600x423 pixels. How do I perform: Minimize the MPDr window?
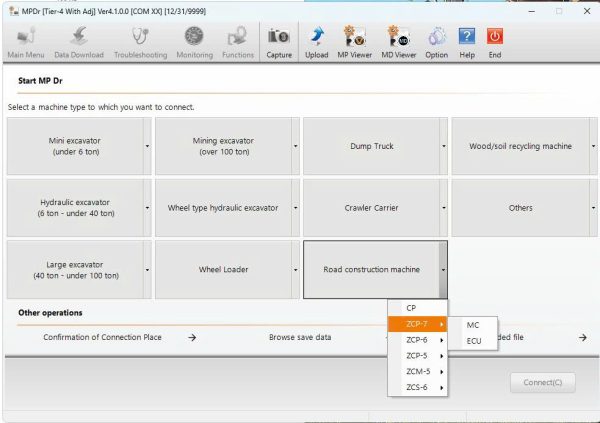[532, 11]
